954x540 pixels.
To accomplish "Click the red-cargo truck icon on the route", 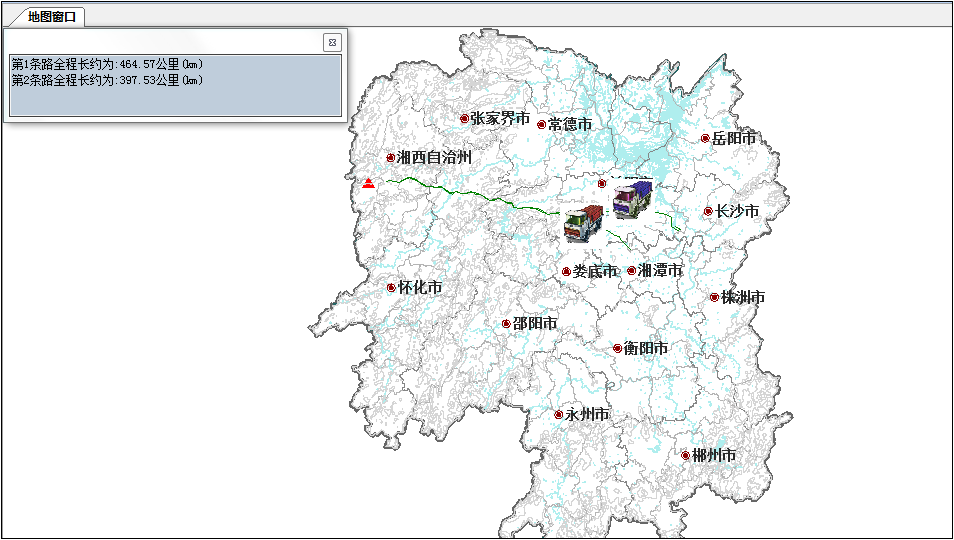I will point(584,223).
